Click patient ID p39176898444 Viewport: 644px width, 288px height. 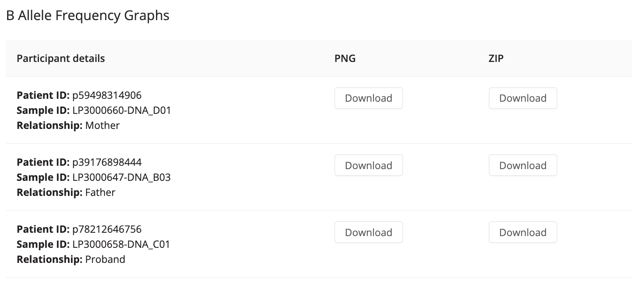click(x=107, y=162)
